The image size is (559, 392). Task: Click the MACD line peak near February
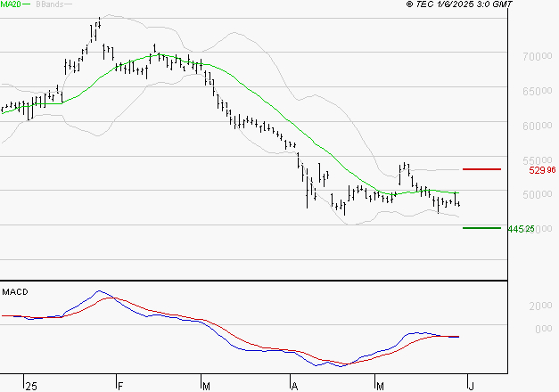click(x=99, y=290)
